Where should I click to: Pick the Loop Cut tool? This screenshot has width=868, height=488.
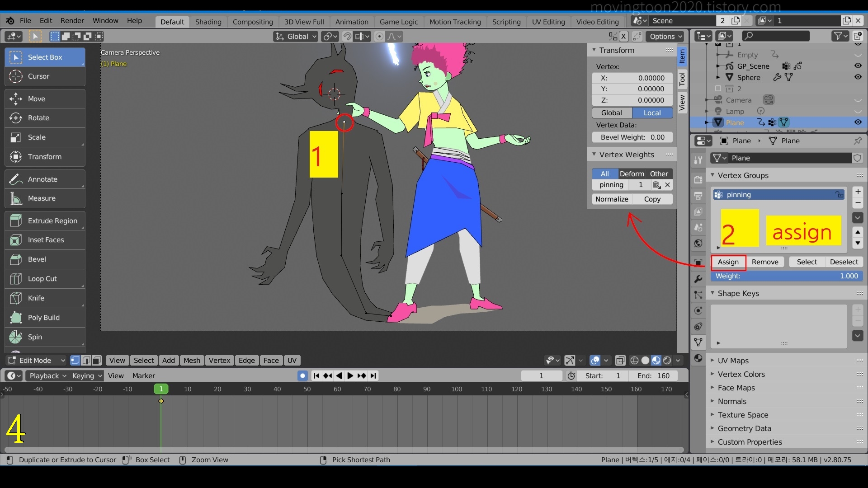[x=45, y=279]
